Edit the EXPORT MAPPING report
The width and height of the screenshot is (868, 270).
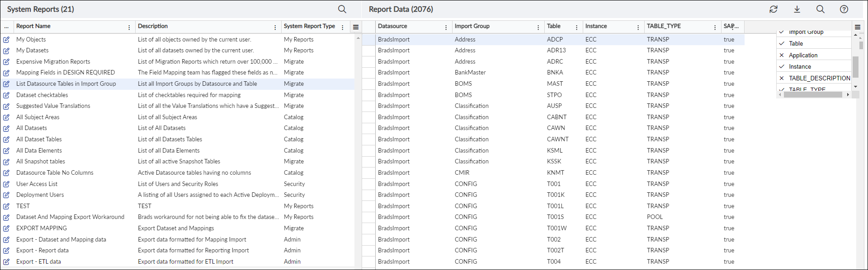click(6, 228)
